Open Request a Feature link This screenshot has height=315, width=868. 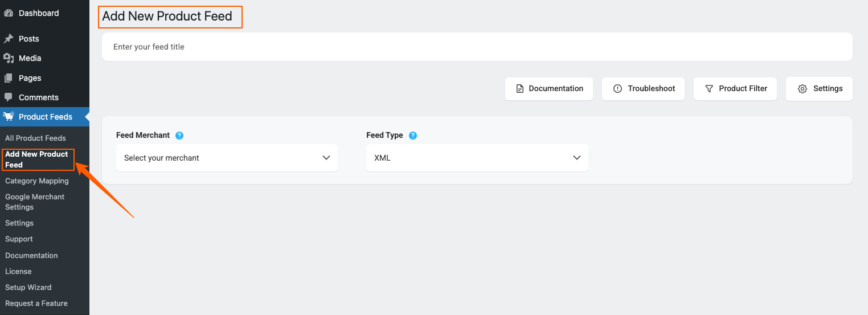pos(36,303)
